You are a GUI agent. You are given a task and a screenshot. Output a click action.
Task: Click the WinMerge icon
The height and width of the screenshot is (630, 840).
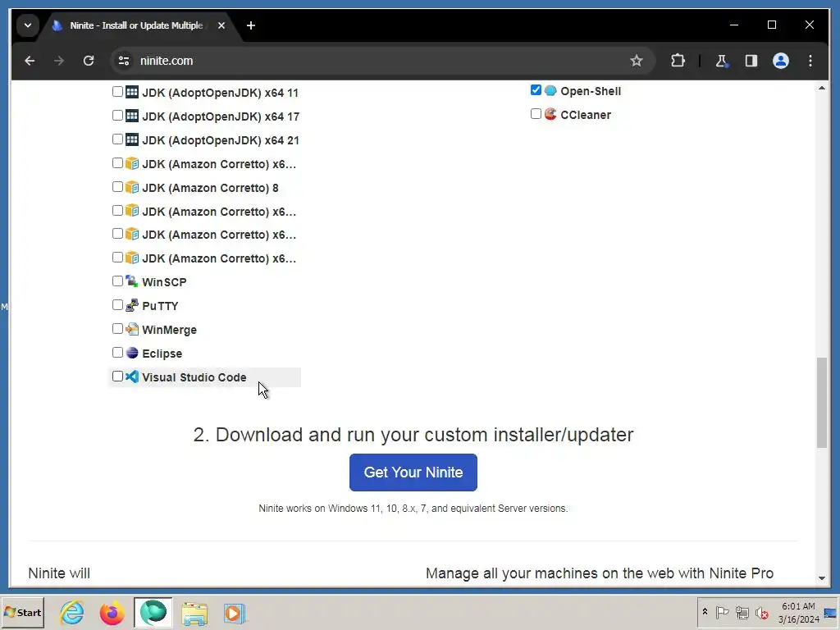[x=132, y=329]
